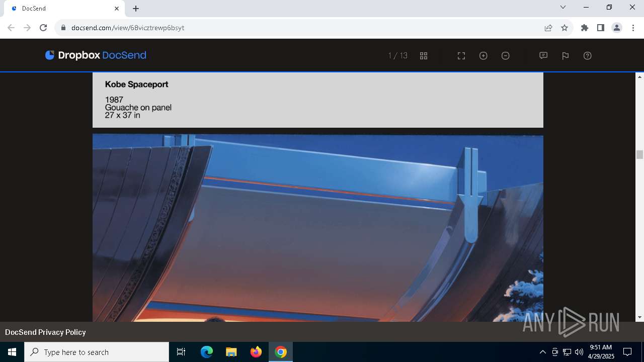Open the DocSend Privacy Policy link
644x362 pixels.
(45, 332)
